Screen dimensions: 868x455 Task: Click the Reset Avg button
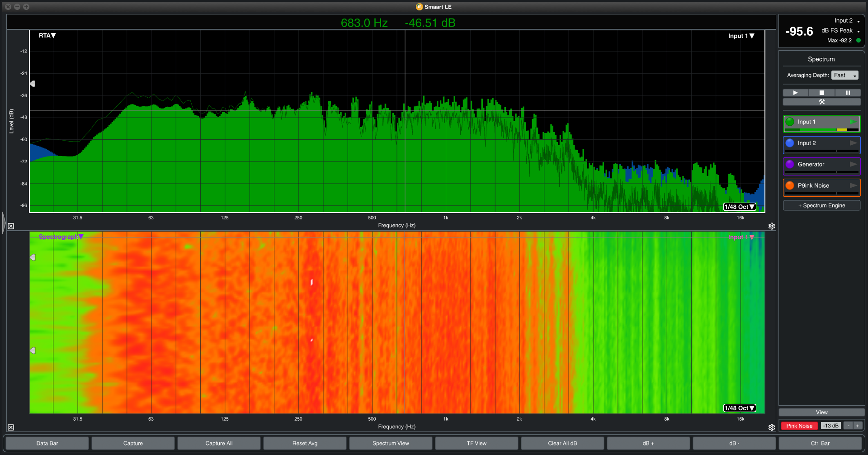305,443
